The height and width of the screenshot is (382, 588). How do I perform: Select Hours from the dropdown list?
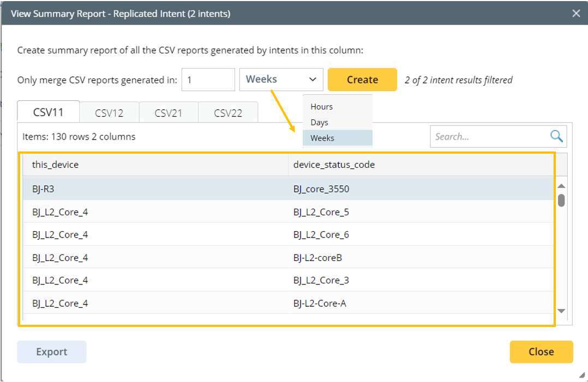pos(321,107)
